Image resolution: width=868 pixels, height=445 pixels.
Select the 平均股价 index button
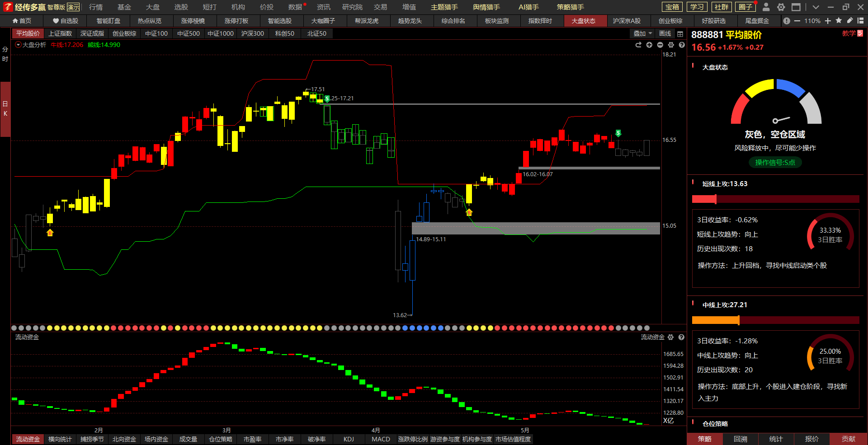(28, 33)
